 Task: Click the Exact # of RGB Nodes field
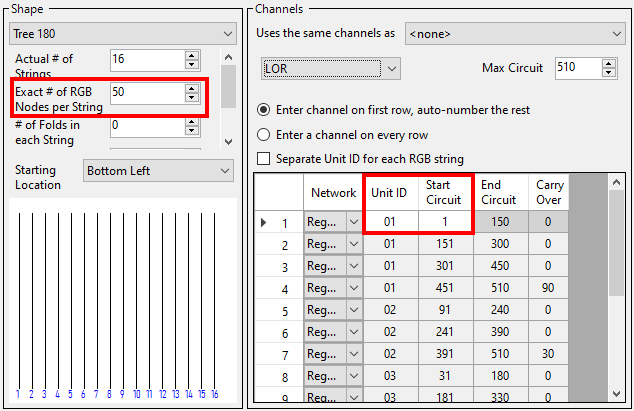click(147, 94)
